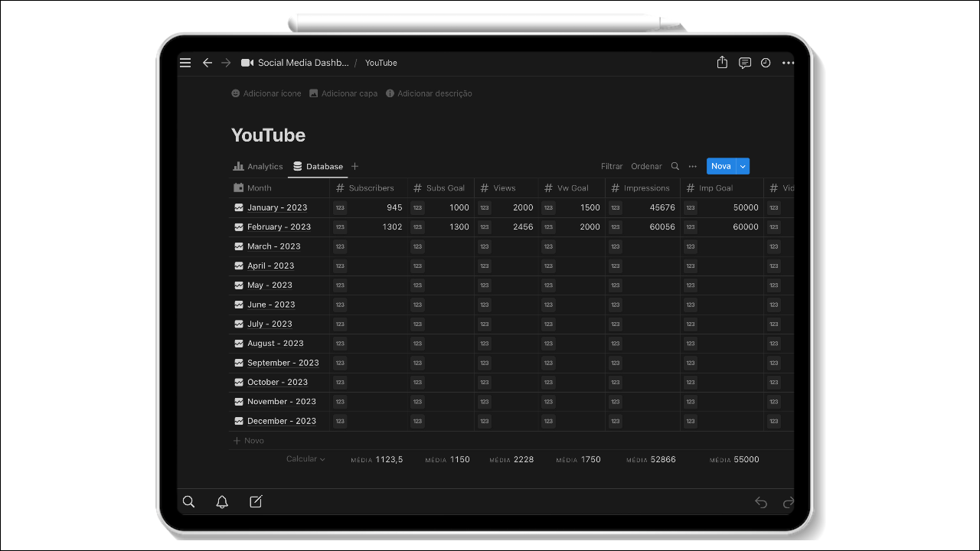Click Adicionar descrição
The image size is (980, 551).
coord(429,93)
